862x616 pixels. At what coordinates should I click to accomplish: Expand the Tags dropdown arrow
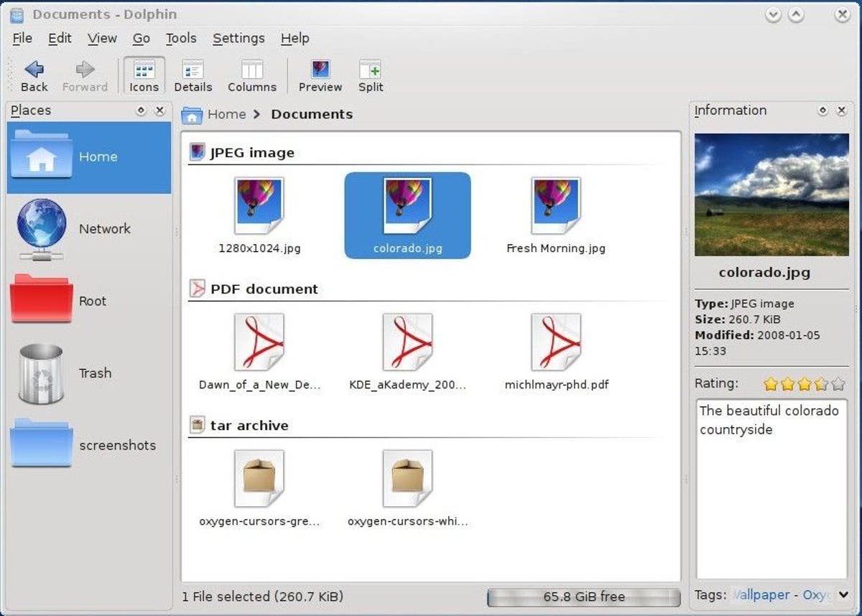click(x=843, y=594)
